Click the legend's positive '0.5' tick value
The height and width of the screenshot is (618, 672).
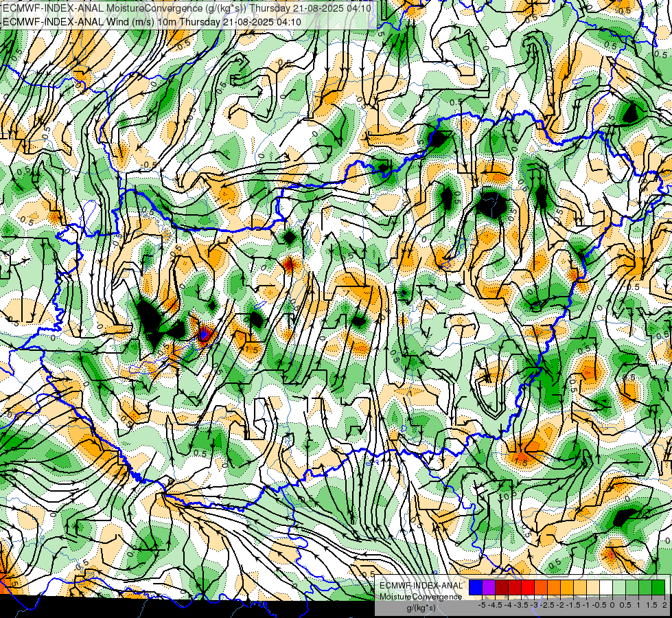[625, 605]
